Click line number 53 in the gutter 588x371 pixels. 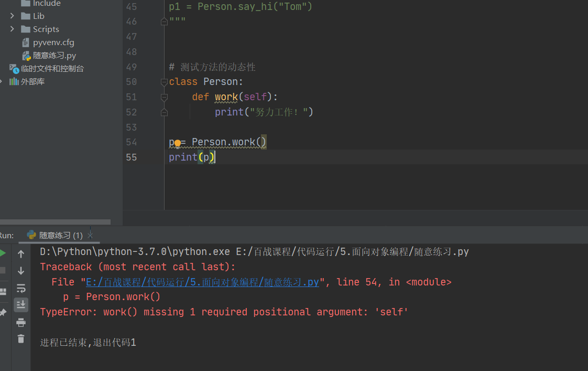[x=131, y=128]
